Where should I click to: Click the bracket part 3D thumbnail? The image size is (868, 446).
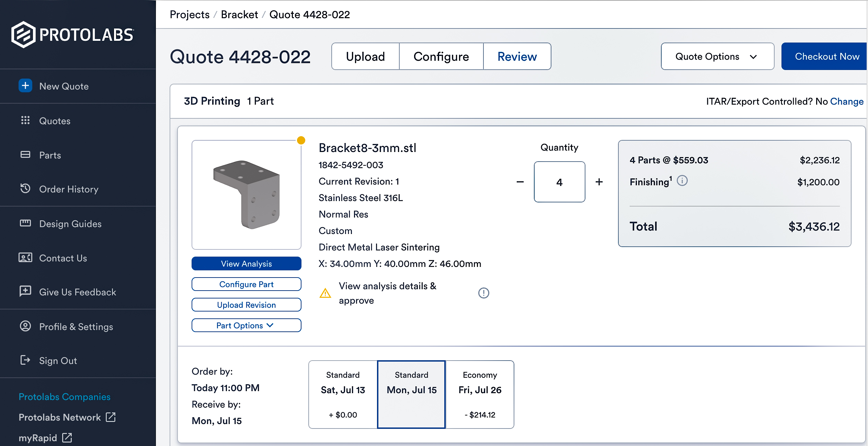point(247,195)
